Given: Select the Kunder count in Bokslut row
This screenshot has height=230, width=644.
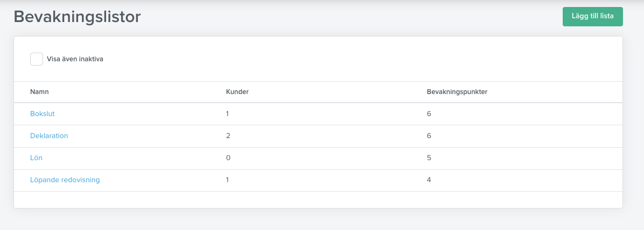Looking at the screenshot, I should (x=227, y=114).
